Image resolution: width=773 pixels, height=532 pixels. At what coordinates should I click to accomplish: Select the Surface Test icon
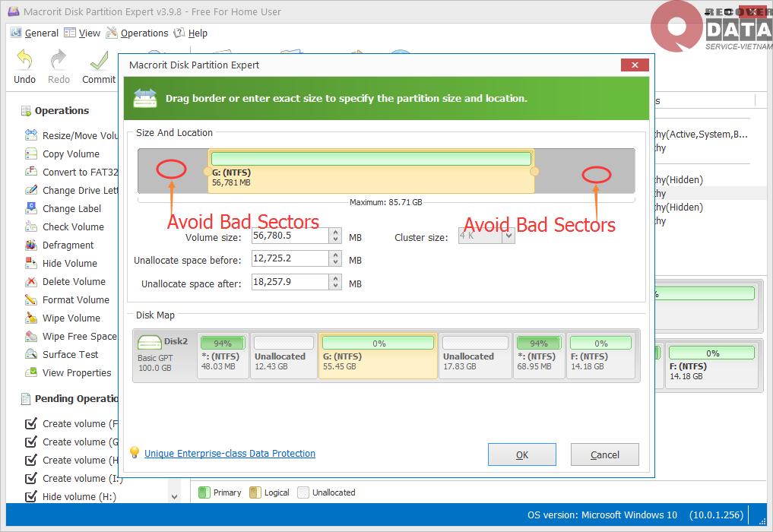pos(31,354)
